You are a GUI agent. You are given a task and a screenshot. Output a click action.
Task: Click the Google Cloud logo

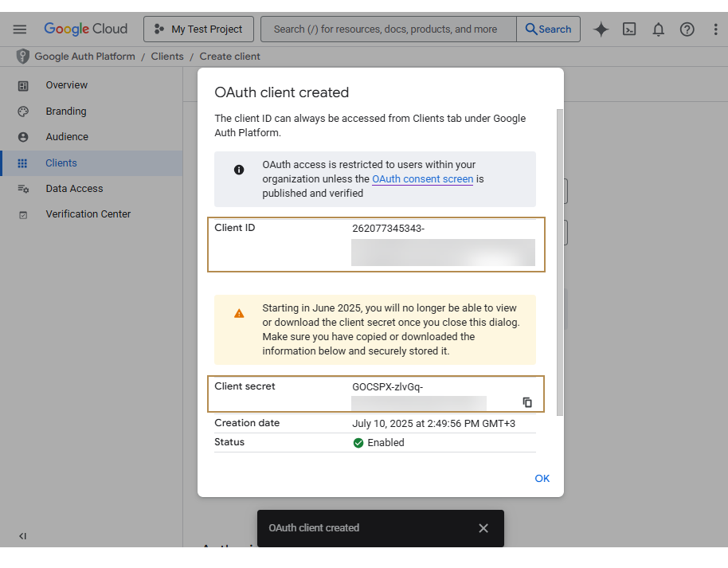pos(85,29)
